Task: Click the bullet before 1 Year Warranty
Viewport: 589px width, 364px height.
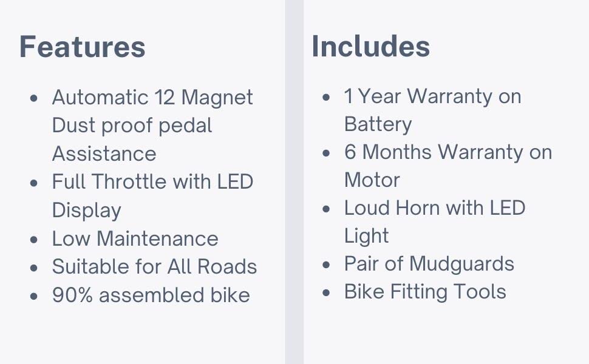Action: tap(327, 97)
